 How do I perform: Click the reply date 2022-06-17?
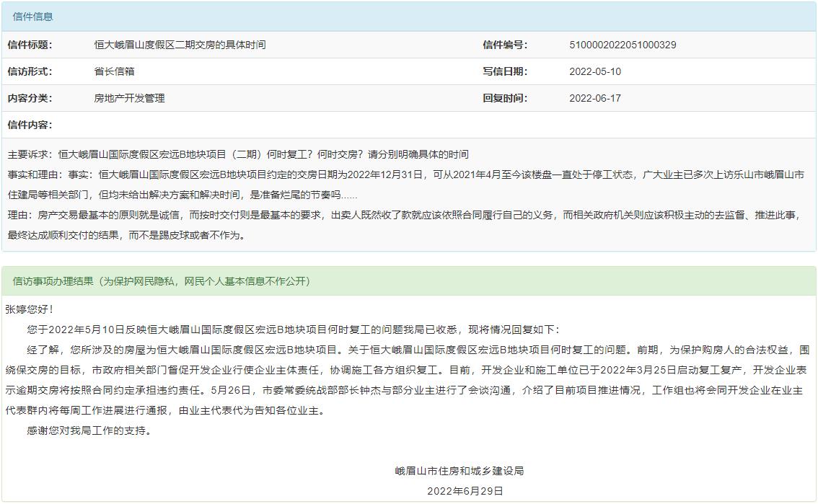pyautogui.click(x=595, y=98)
